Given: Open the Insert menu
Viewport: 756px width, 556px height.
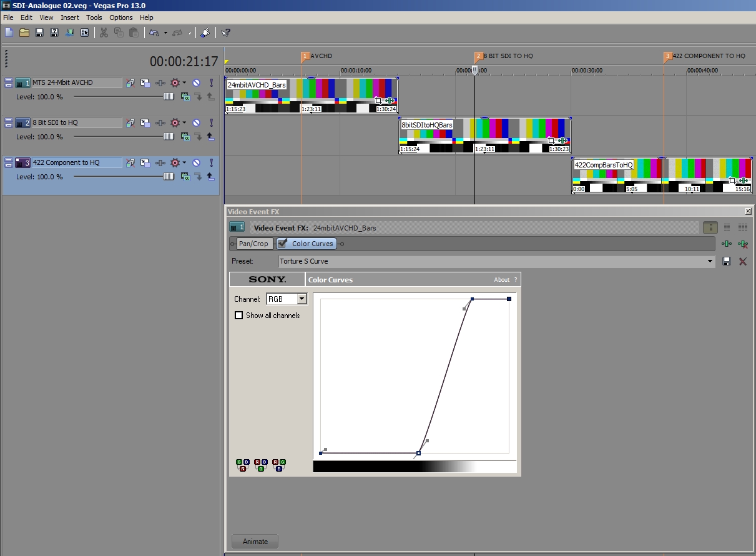Looking at the screenshot, I should (x=70, y=17).
